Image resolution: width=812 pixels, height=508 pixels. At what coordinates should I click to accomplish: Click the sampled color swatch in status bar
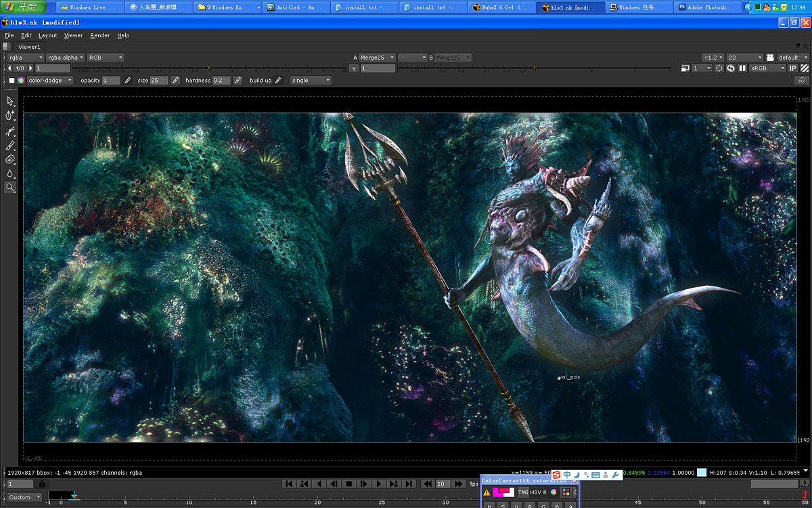702,472
